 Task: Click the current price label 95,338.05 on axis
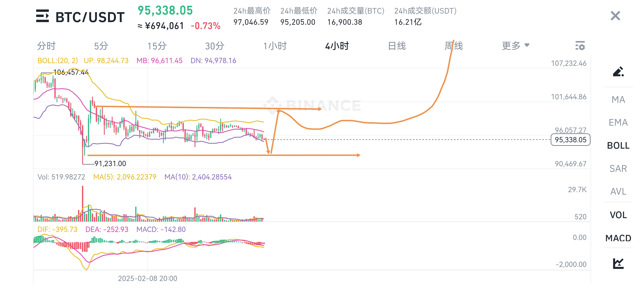[570, 140]
